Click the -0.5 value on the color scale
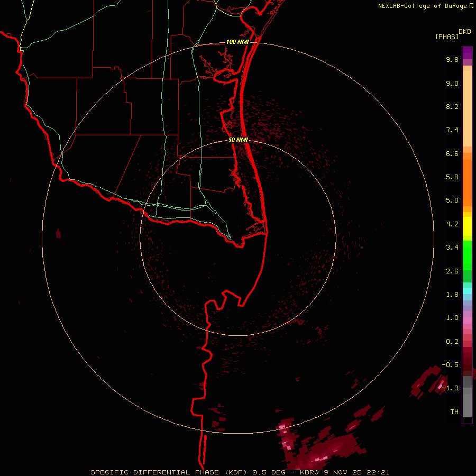The image size is (476, 476). 450,365
